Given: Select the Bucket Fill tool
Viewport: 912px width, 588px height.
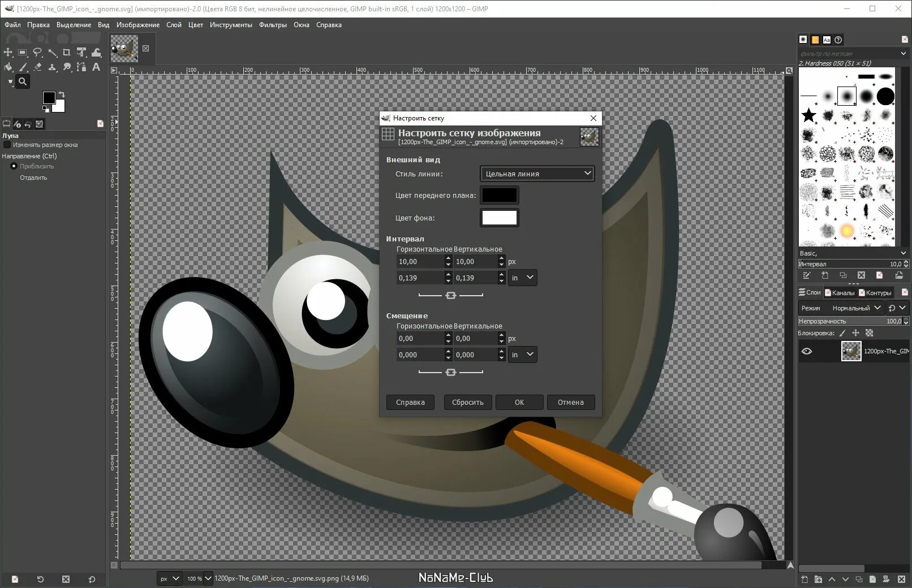Looking at the screenshot, I should pyautogui.click(x=8, y=67).
